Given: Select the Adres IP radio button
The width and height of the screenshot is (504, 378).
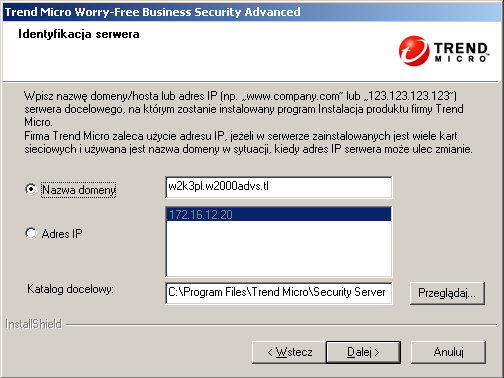Looking at the screenshot, I should point(31,233).
